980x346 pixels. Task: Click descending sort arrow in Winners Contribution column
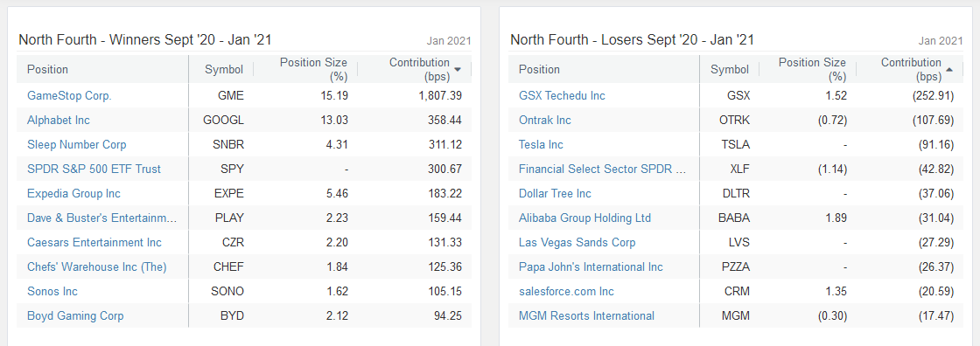click(x=458, y=69)
